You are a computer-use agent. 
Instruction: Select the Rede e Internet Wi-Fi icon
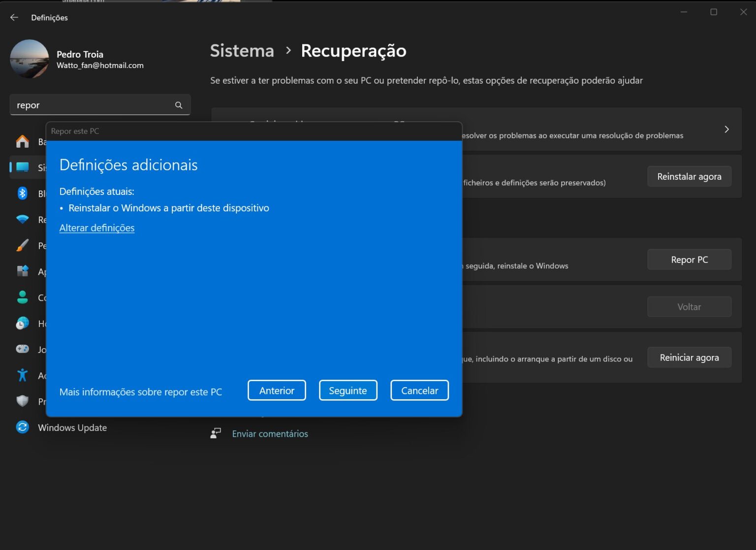[23, 219]
